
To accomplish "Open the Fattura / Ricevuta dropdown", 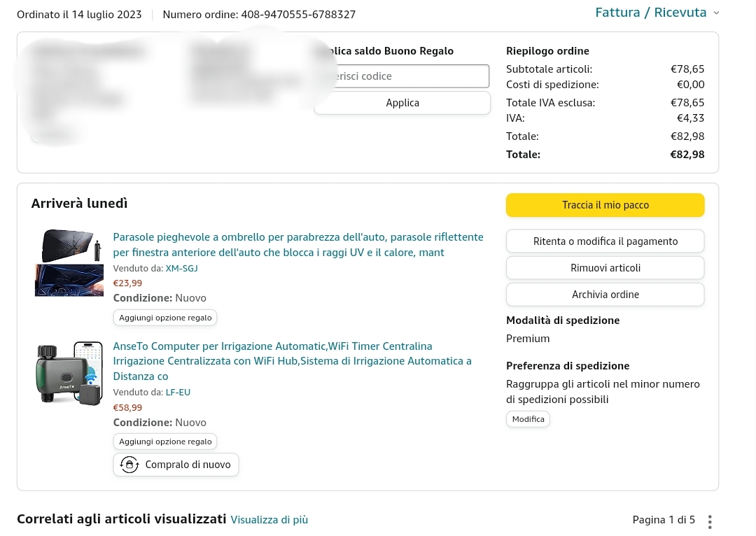I will [650, 13].
